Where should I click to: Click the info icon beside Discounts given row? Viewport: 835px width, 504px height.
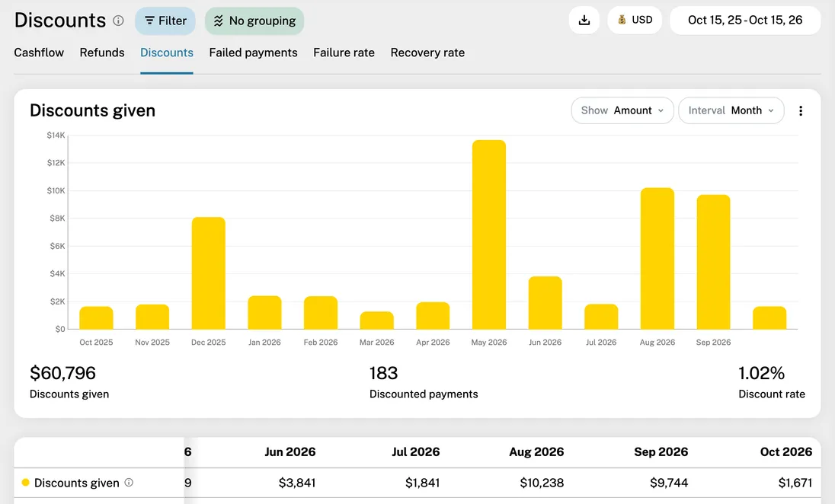[x=129, y=482]
